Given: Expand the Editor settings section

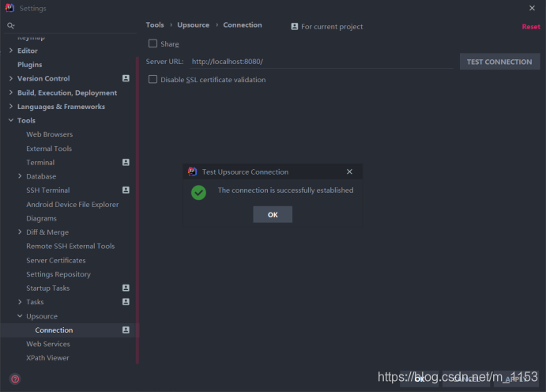Looking at the screenshot, I should 11,51.
